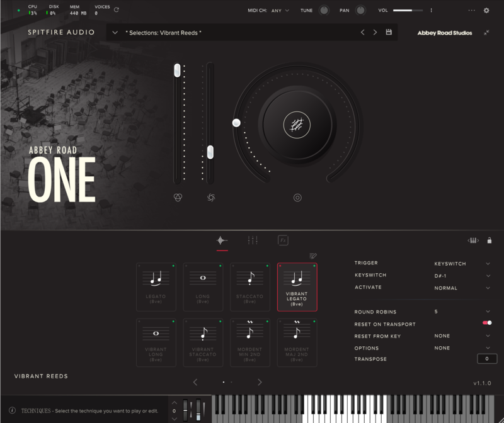Click the PAN knob

[360, 10]
